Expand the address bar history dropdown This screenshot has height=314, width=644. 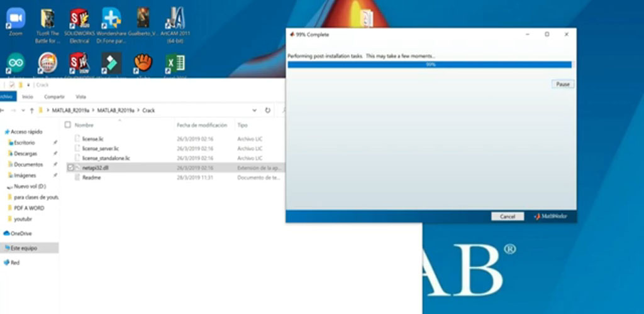click(x=254, y=111)
